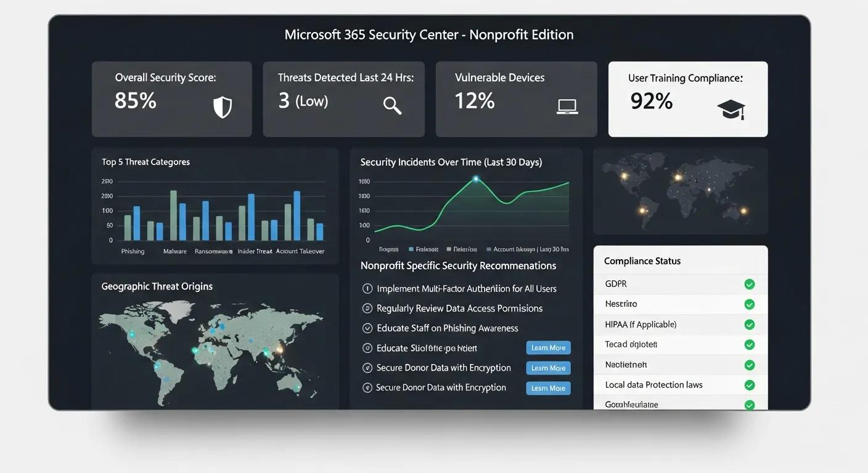Click the shield icon on the Overall Security Score card
Screen dimensions: 868x473
click(x=222, y=106)
